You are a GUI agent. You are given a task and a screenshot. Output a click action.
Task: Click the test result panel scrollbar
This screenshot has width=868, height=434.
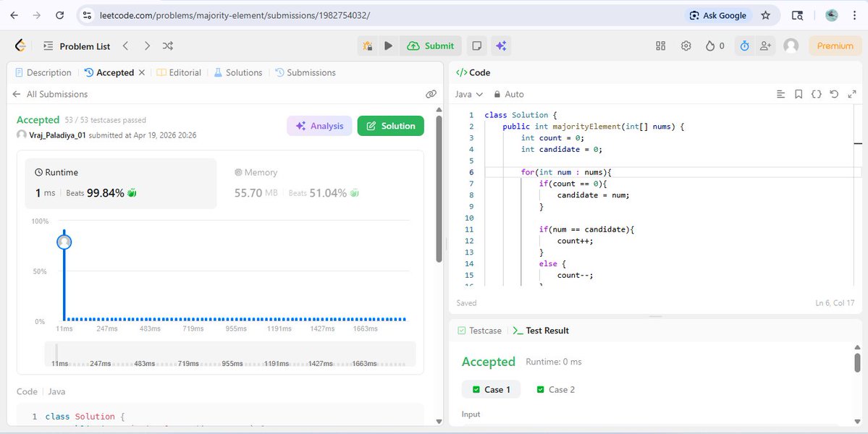point(858,363)
